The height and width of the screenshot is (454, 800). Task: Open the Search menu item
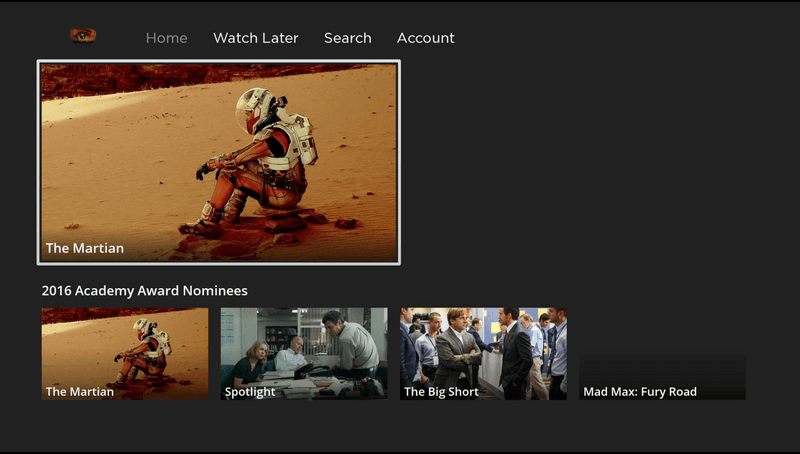[x=347, y=38]
